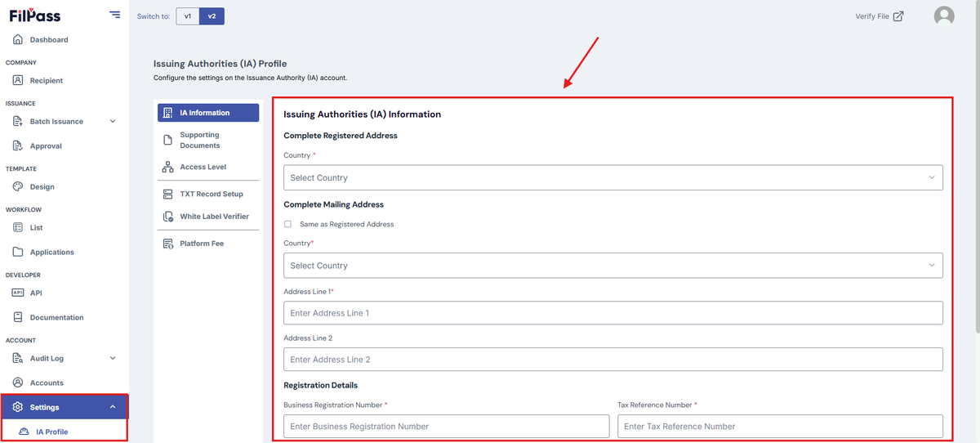Click the Address Line 1 field
980x443 pixels.
pyautogui.click(x=613, y=313)
